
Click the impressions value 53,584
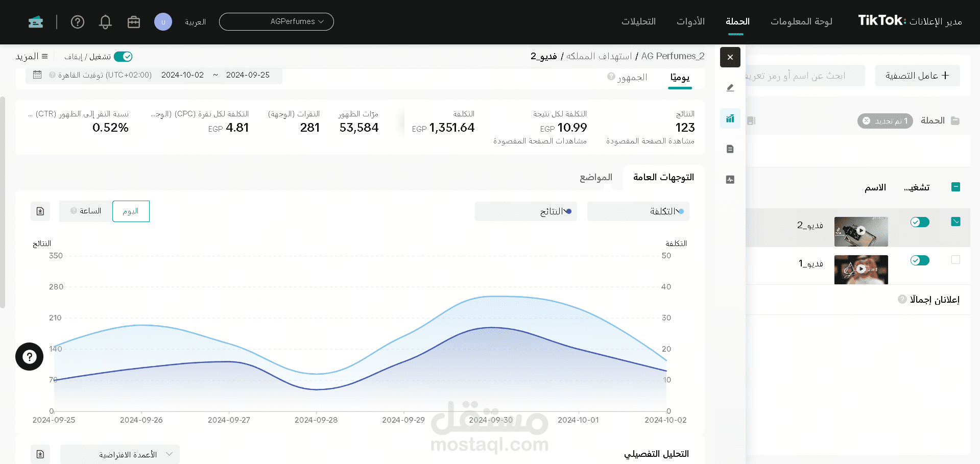tap(359, 128)
